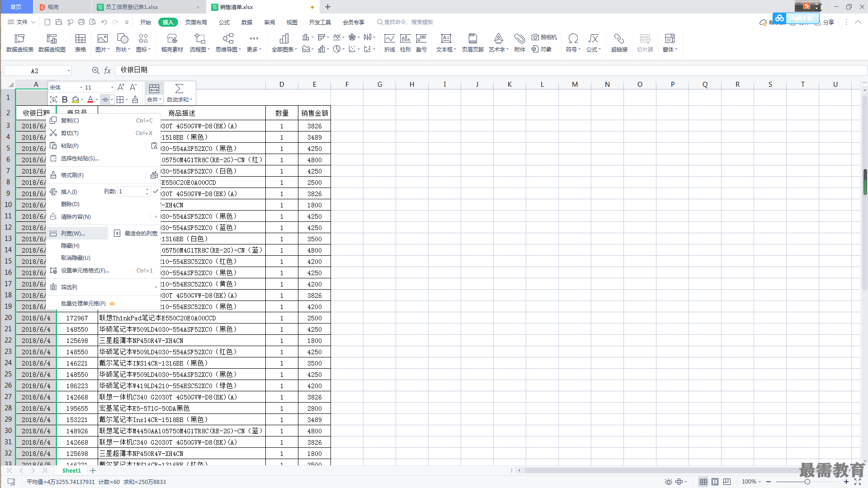868x488 pixels.
Task: Click the 表格 table icon
Action: click(x=80, y=43)
